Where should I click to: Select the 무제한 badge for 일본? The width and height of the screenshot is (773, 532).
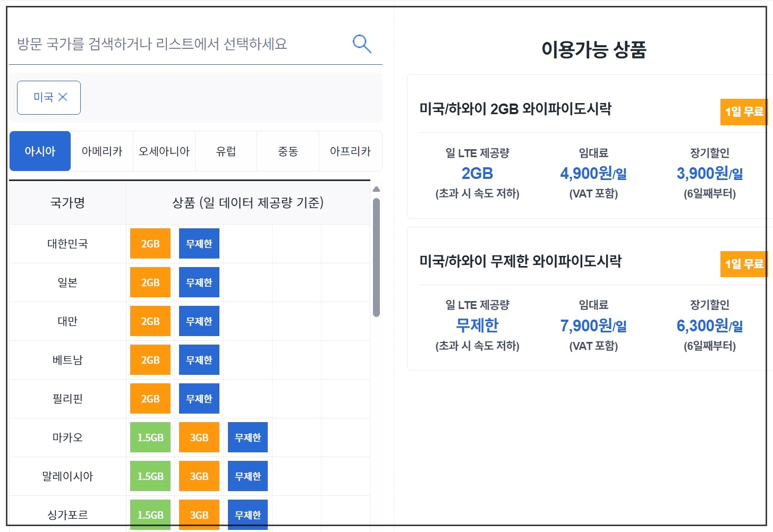point(199,282)
